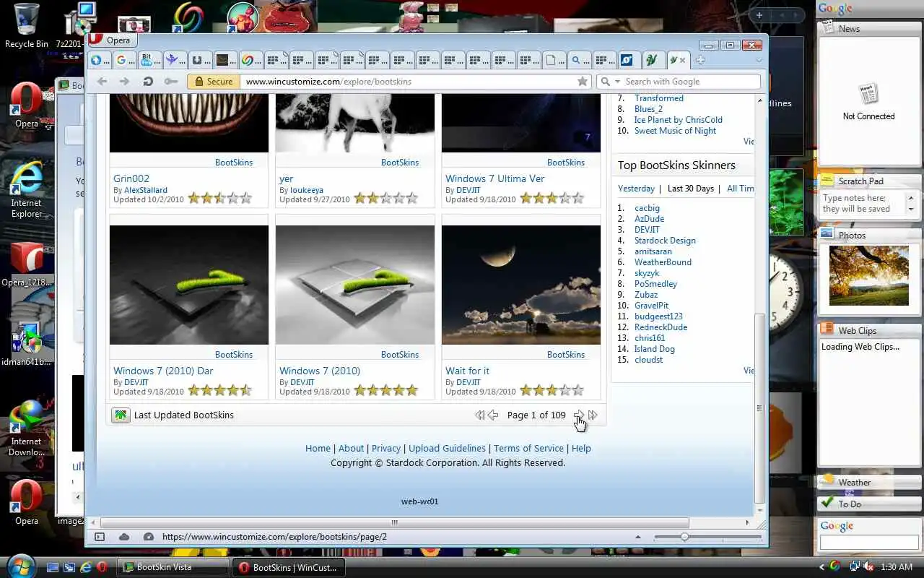Screen dimensions: 924x578
Task: Open the zoom level arrow in status bar
Action: (637, 537)
